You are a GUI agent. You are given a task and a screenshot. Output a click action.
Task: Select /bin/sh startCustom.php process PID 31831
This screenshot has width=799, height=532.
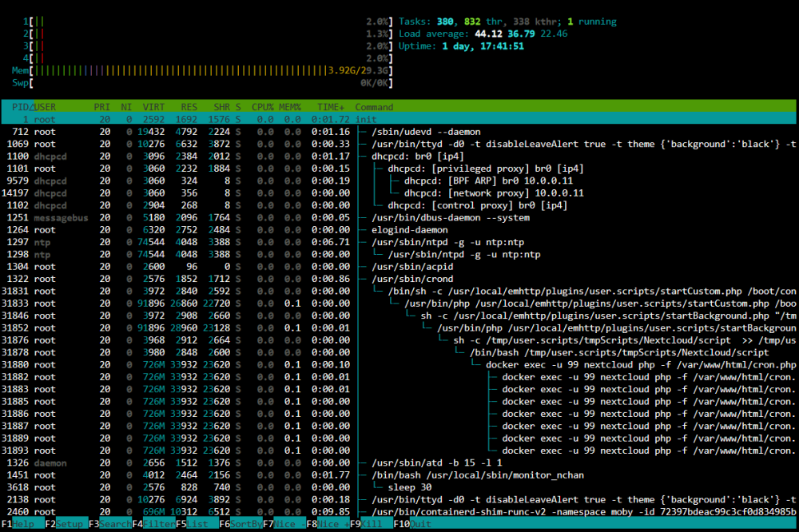(399, 291)
